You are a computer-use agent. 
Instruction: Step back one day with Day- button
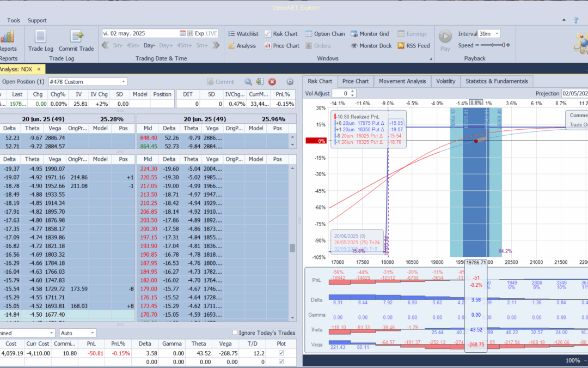pos(149,46)
